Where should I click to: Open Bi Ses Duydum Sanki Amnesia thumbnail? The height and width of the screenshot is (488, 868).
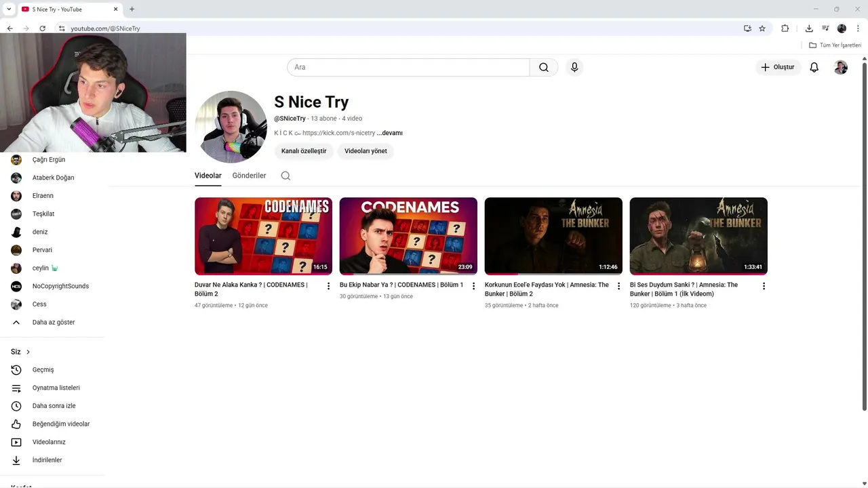tap(698, 236)
